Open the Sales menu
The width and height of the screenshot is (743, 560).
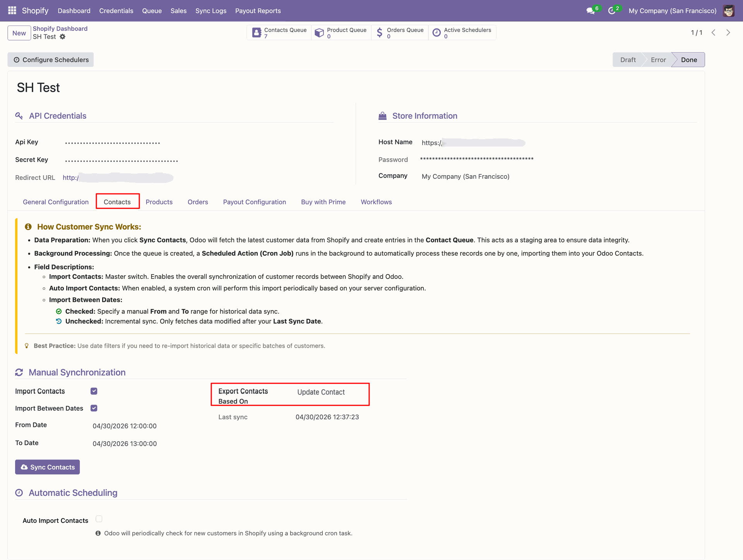tap(178, 11)
